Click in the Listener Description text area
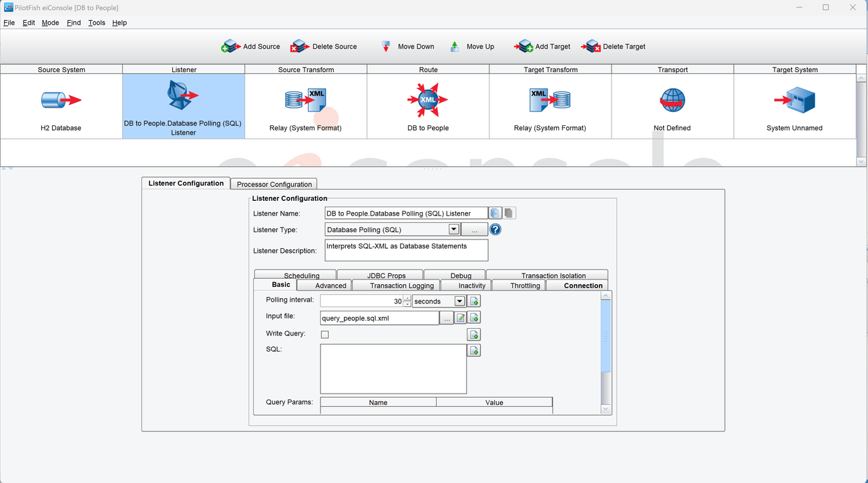This screenshot has width=868, height=483. (x=406, y=250)
